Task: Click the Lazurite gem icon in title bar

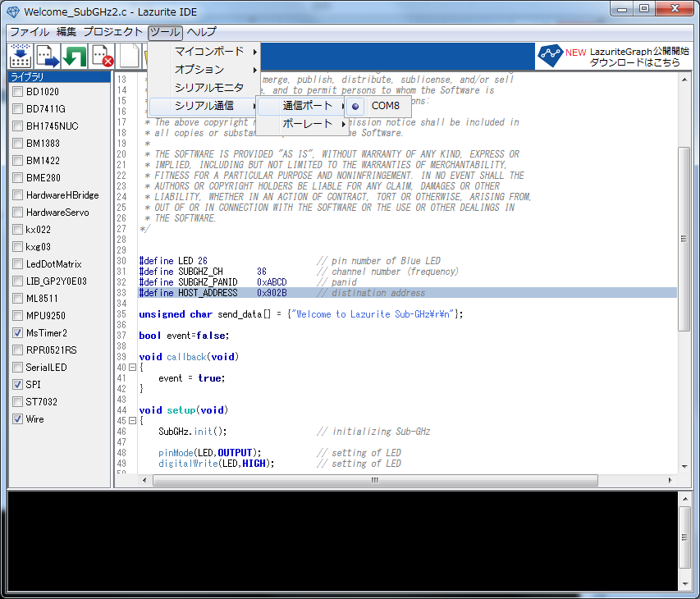Action: point(13,11)
